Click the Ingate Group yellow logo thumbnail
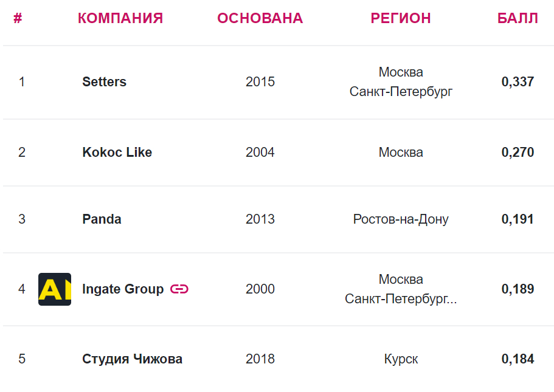 tap(55, 289)
